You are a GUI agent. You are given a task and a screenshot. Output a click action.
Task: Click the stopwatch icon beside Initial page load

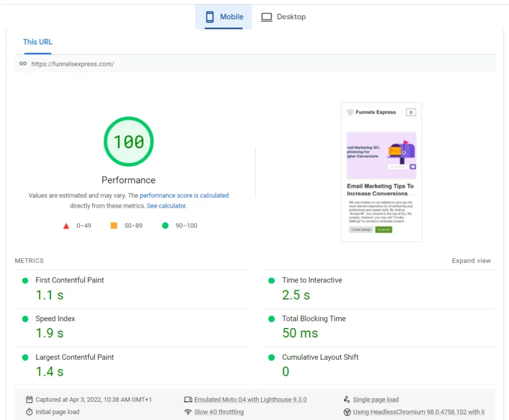click(x=29, y=412)
